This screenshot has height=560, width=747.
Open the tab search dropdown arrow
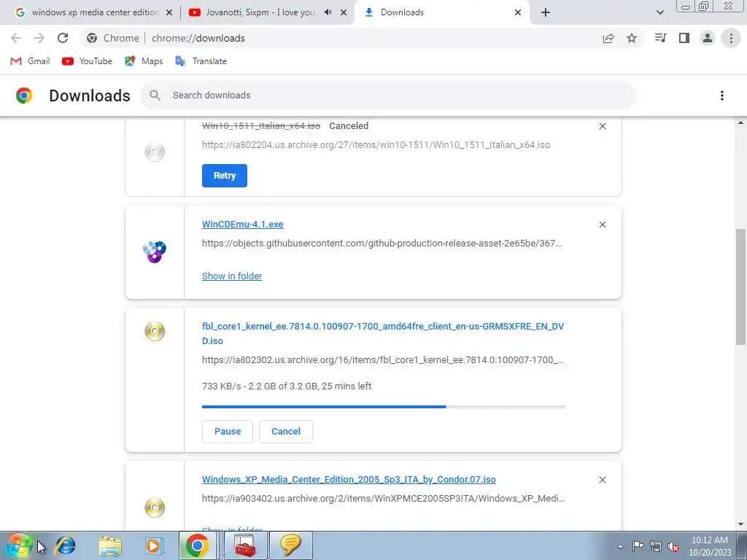pos(659,12)
